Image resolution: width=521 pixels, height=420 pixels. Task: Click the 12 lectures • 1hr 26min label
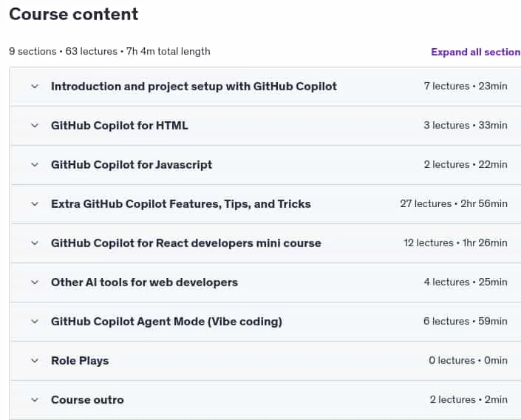coord(455,243)
